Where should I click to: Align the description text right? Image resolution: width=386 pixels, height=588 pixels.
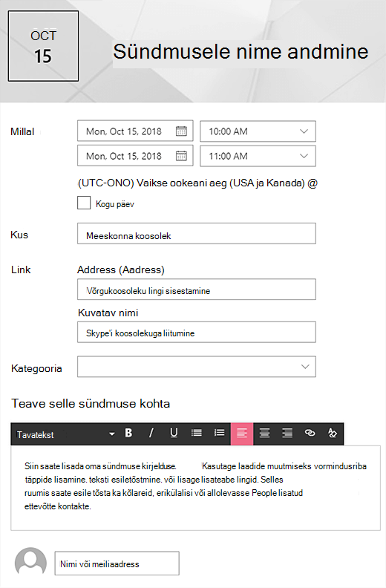coord(287,433)
